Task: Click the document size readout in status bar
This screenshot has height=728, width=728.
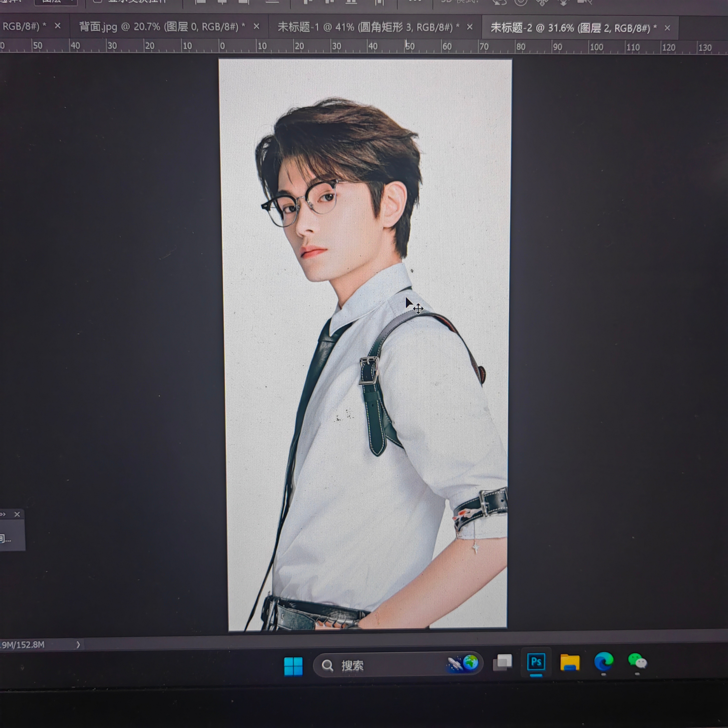Action: coord(23,645)
